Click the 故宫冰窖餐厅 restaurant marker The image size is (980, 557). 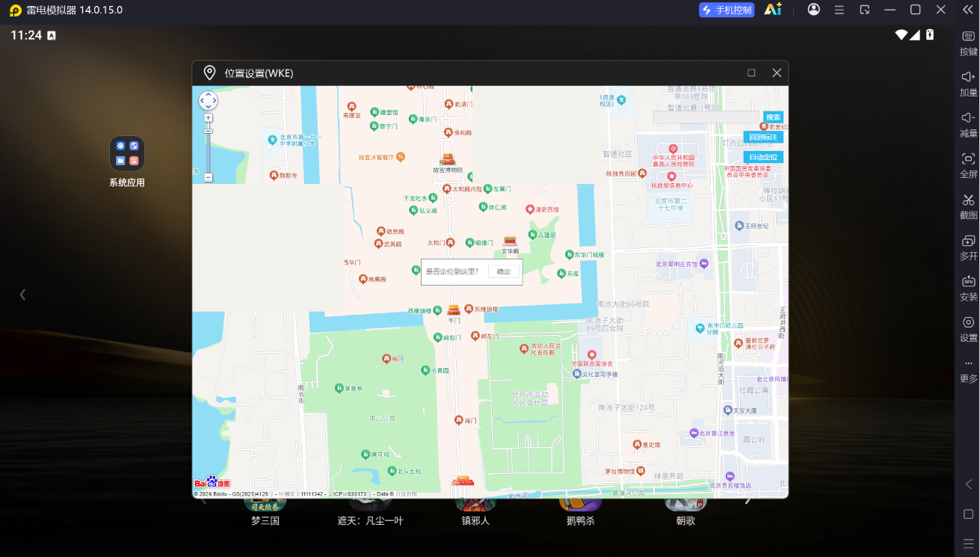coord(401,157)
